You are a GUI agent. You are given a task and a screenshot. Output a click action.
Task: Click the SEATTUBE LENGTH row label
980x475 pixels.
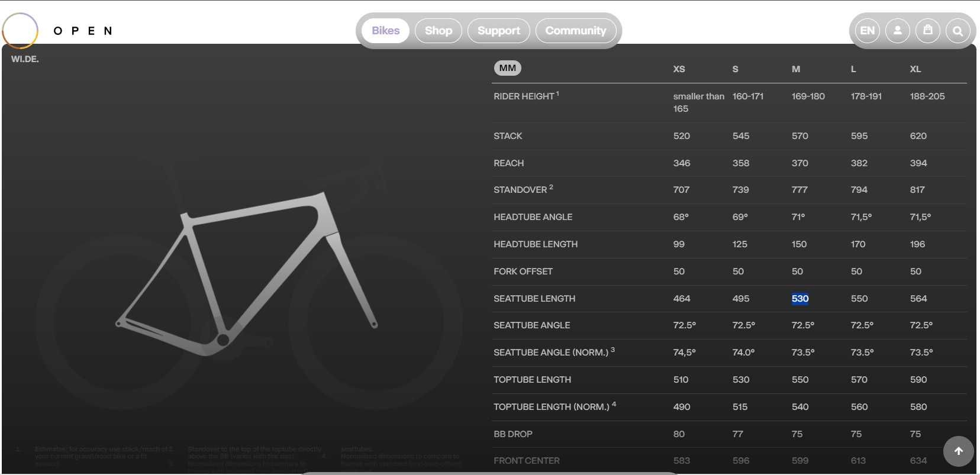[534, 299]
